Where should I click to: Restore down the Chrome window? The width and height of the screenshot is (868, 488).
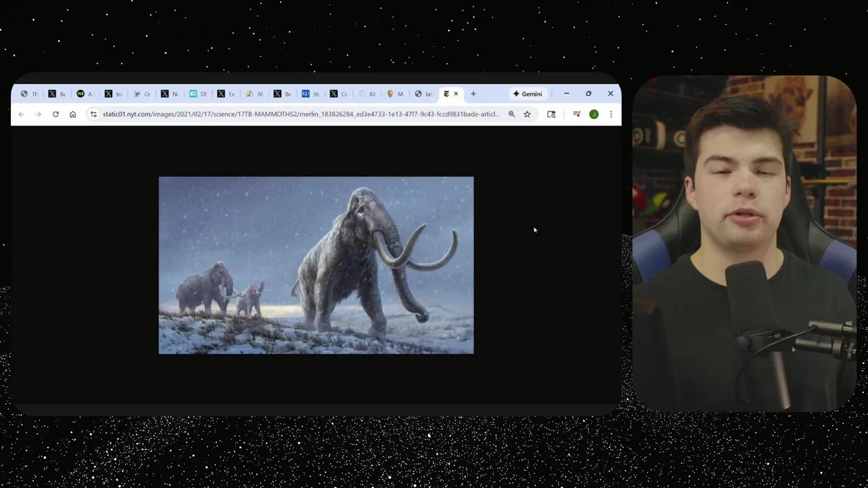(589, 94)
